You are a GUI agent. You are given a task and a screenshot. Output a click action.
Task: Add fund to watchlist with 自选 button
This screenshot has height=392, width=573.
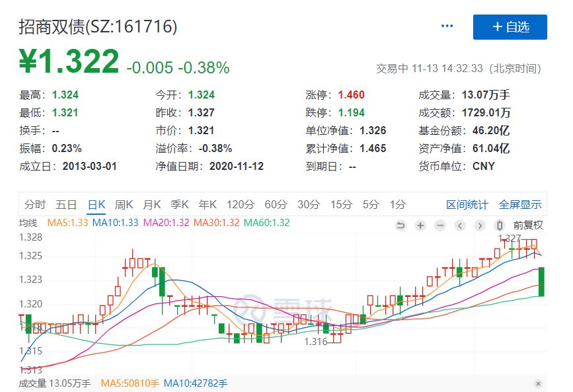510,26
